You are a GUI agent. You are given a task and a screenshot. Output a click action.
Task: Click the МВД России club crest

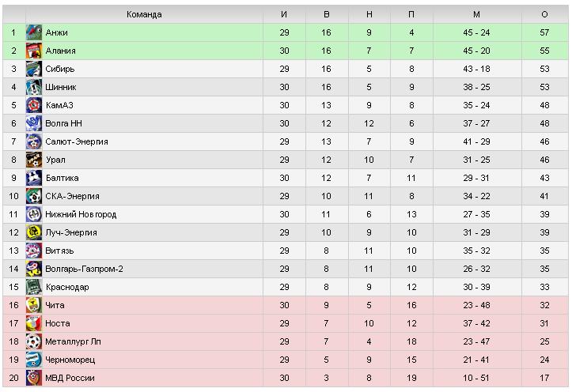pos(34,378)
